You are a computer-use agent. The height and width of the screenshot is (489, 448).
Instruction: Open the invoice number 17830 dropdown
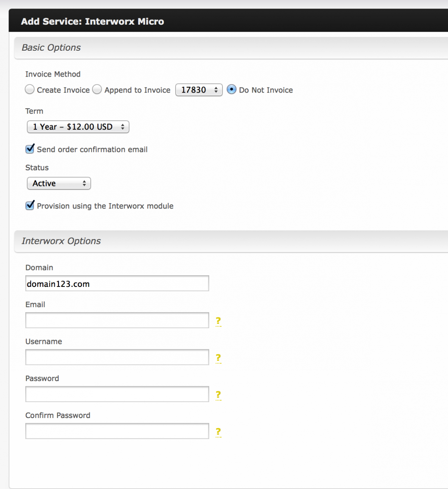click(199, 90)
